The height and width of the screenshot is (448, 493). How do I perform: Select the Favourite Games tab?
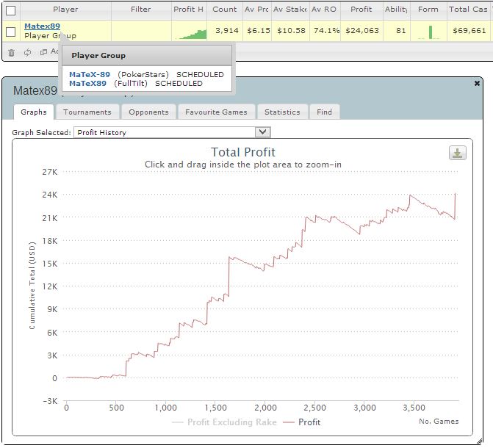(x=216, y=112)
